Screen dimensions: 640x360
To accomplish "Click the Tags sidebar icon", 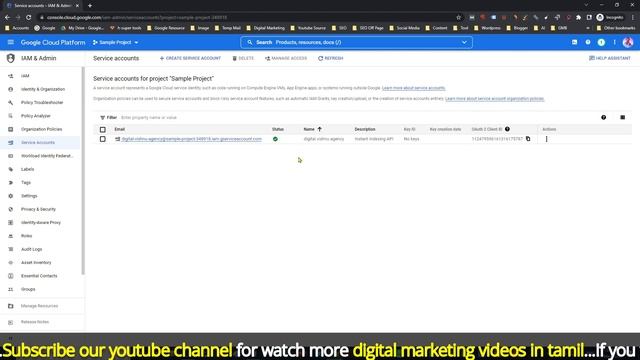I will pyautogui.click(x=11, y=183).
